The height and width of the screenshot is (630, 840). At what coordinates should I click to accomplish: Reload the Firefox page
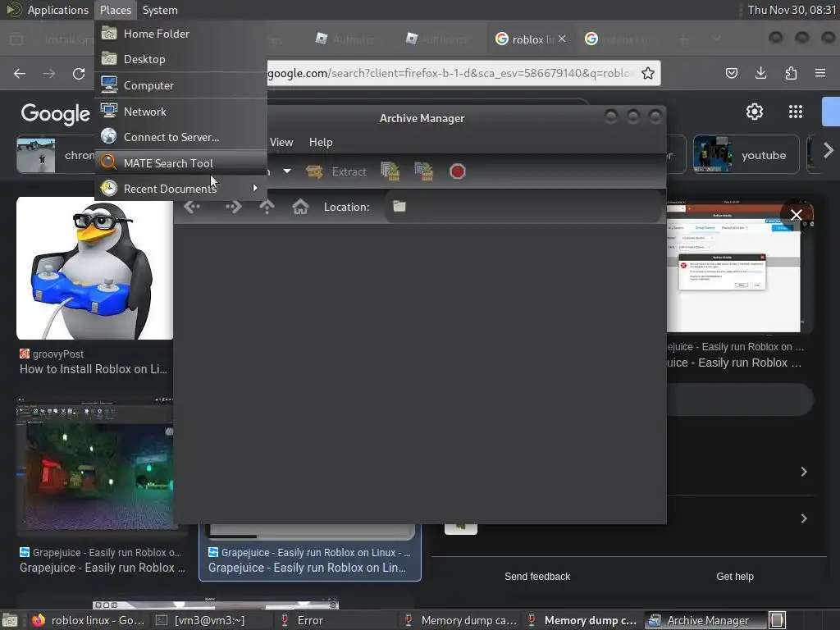[x=79, y=73]
